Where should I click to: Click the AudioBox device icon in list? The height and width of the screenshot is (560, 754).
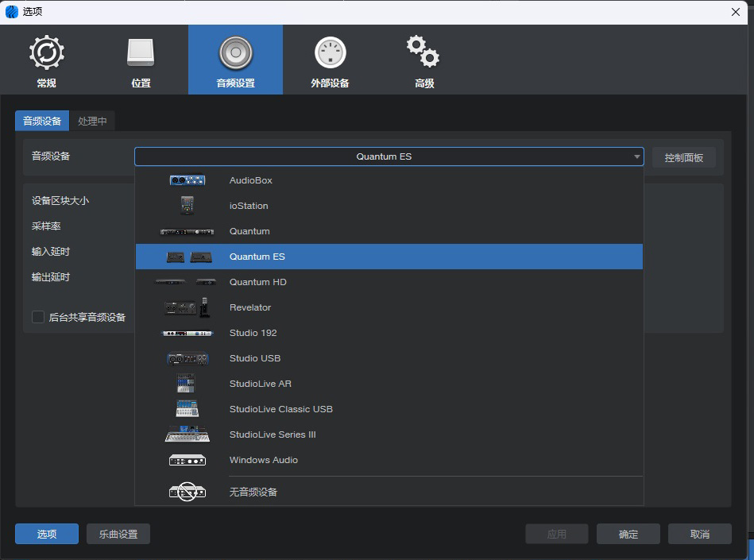pyautogui.click(x=188, y=180)
